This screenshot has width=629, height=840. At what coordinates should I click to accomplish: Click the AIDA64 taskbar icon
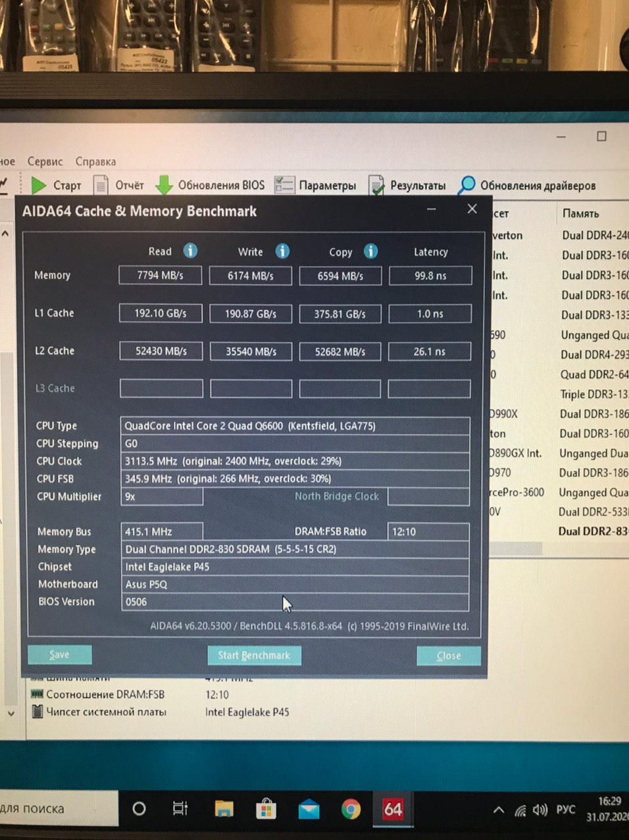(x=393, y=808)
